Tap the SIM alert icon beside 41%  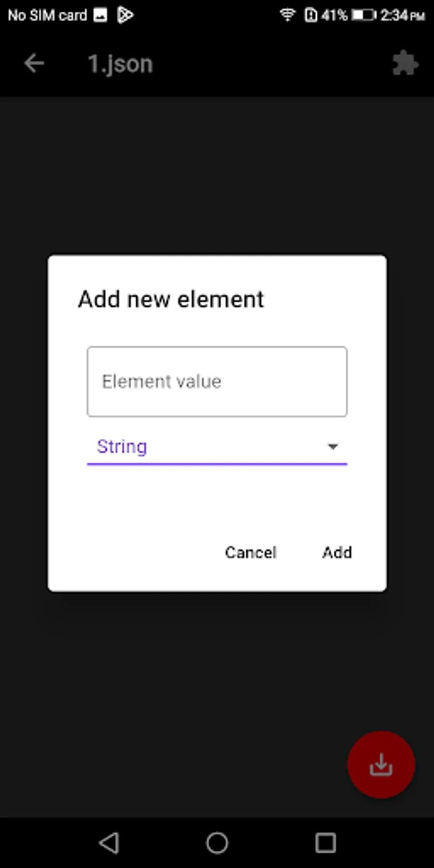pos(311,15)
